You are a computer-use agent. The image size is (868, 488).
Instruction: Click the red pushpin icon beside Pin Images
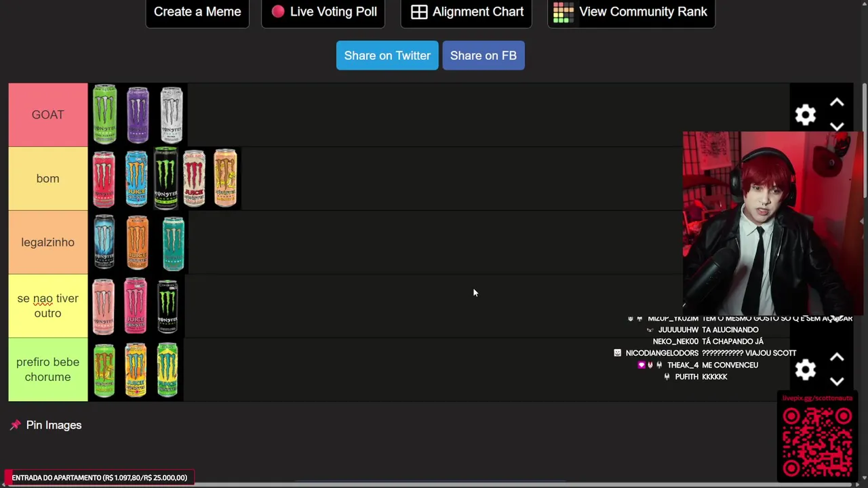[15, 425]
